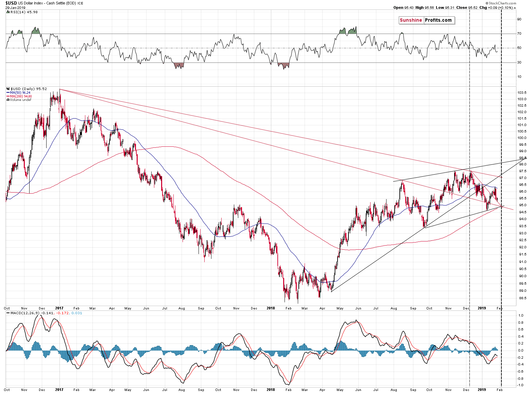
Task: Click the 'US Dollar Index - Cash Settle (EOD)' title
Action: point(47,3)
